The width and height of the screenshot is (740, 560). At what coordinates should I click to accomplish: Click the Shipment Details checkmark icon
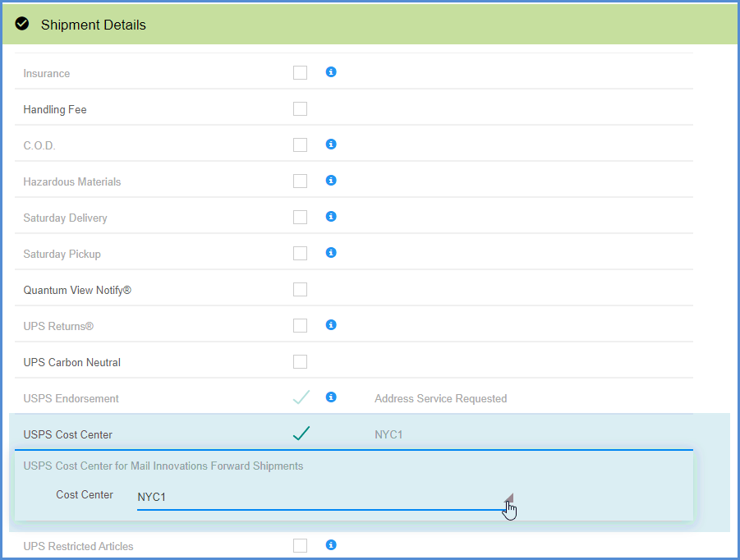pyautogui.click(x=22, y=25)
